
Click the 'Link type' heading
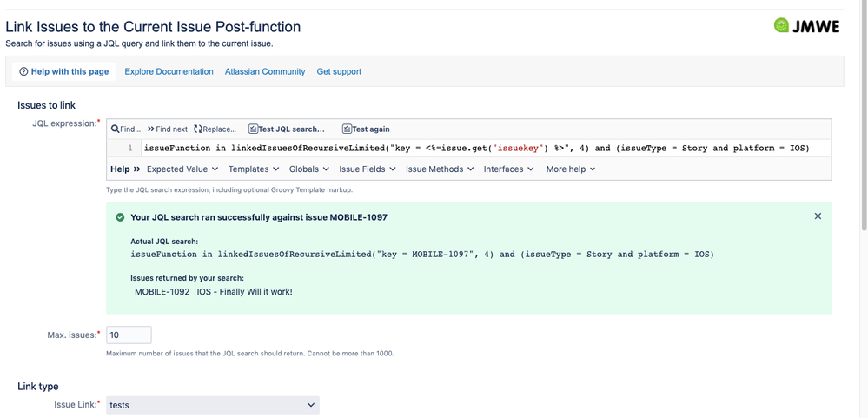coord(37,386)
